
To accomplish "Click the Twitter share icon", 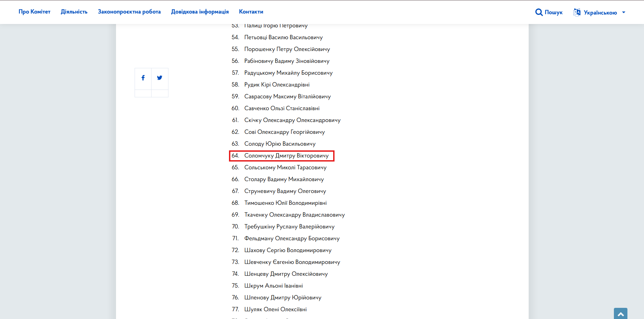I will (x=160, y=78).
